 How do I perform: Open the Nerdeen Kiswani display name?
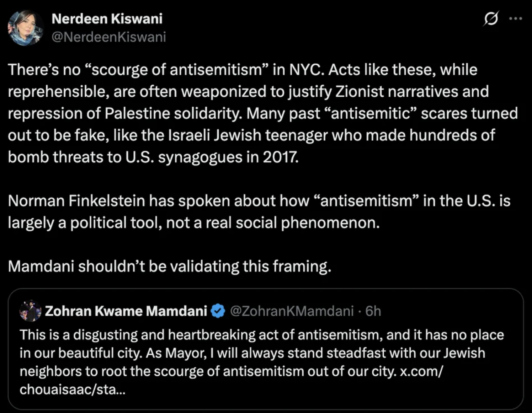tap(107, 19)
